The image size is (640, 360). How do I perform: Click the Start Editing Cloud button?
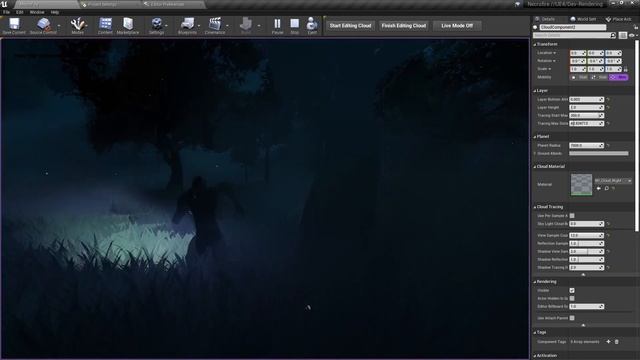pyautogui.click(x=350, y=26)
